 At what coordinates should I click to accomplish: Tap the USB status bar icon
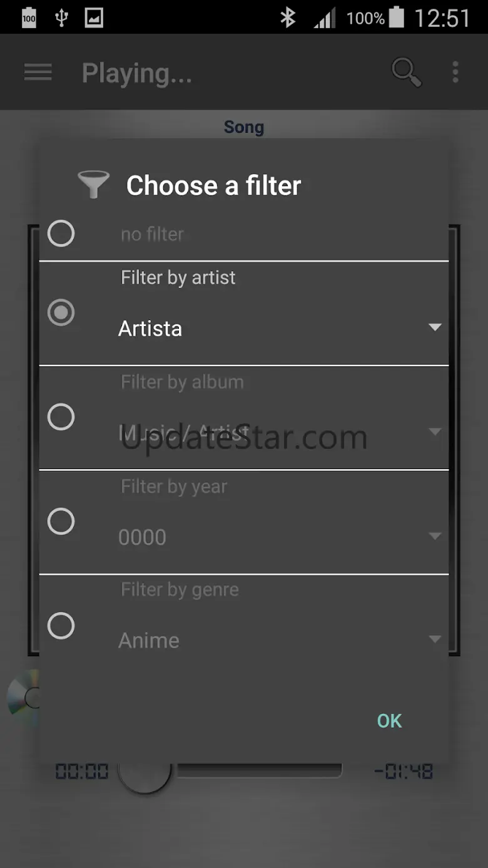[x=61, y=18]
